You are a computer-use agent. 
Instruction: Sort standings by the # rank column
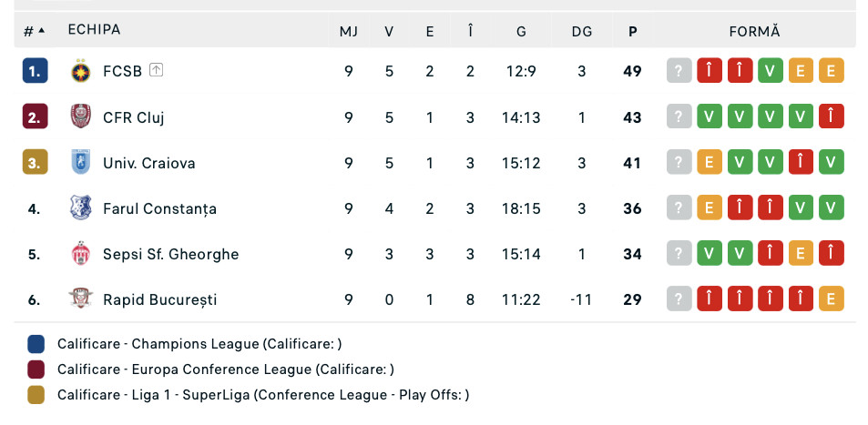point(34,31)
